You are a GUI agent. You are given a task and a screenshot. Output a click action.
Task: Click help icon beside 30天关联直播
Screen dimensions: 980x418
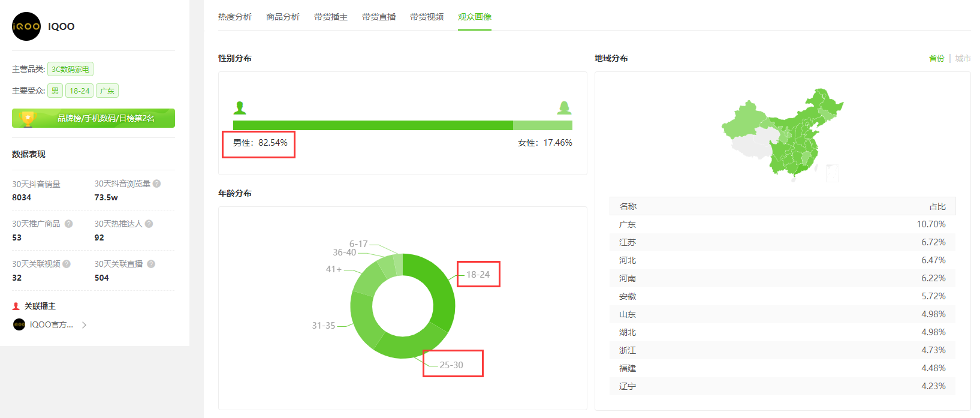click(151, 264)
